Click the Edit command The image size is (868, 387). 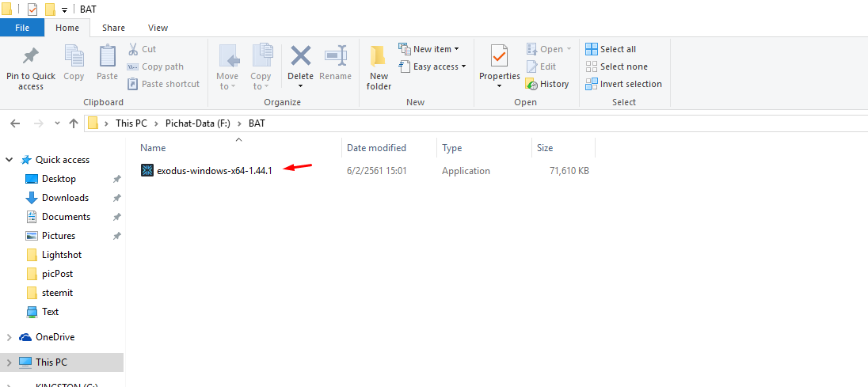(541, 66)
